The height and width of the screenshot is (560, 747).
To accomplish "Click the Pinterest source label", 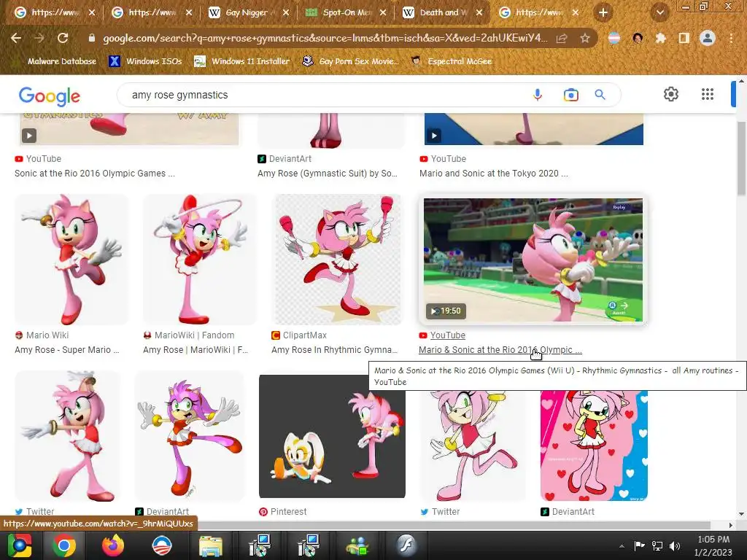I will coord(288,511).
